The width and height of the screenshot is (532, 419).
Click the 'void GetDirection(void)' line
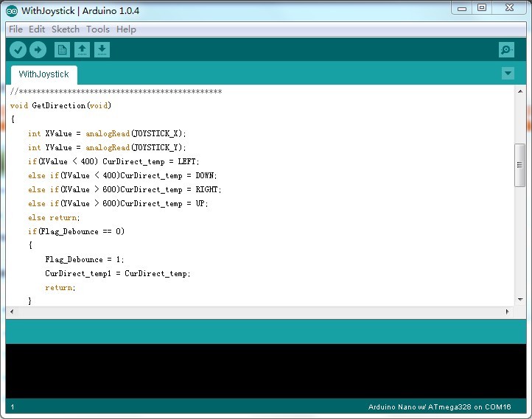coord(60,105)
